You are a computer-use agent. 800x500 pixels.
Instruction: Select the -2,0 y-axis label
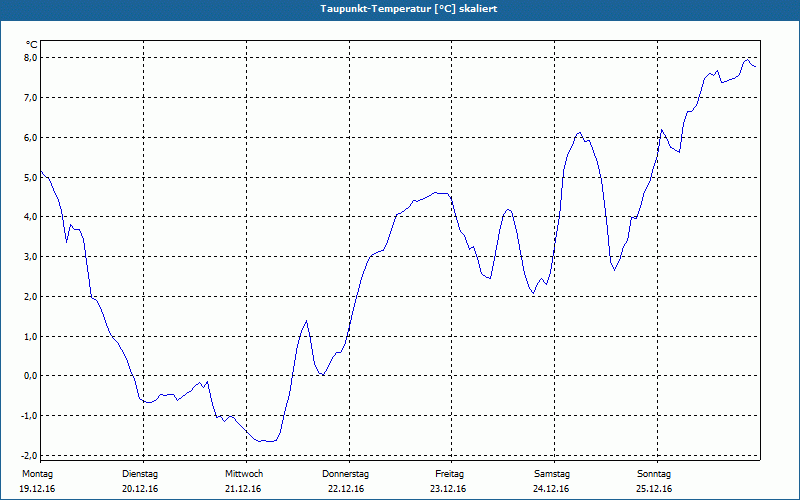tap(30, 455)
